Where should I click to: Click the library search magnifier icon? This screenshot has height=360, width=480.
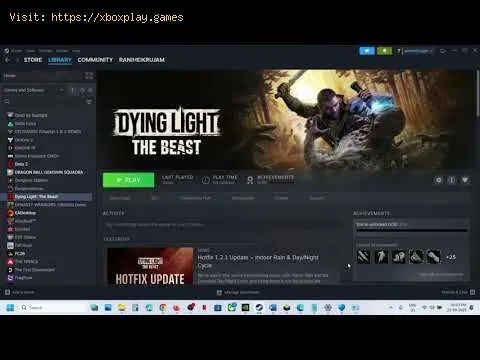(x=7, y=101)
